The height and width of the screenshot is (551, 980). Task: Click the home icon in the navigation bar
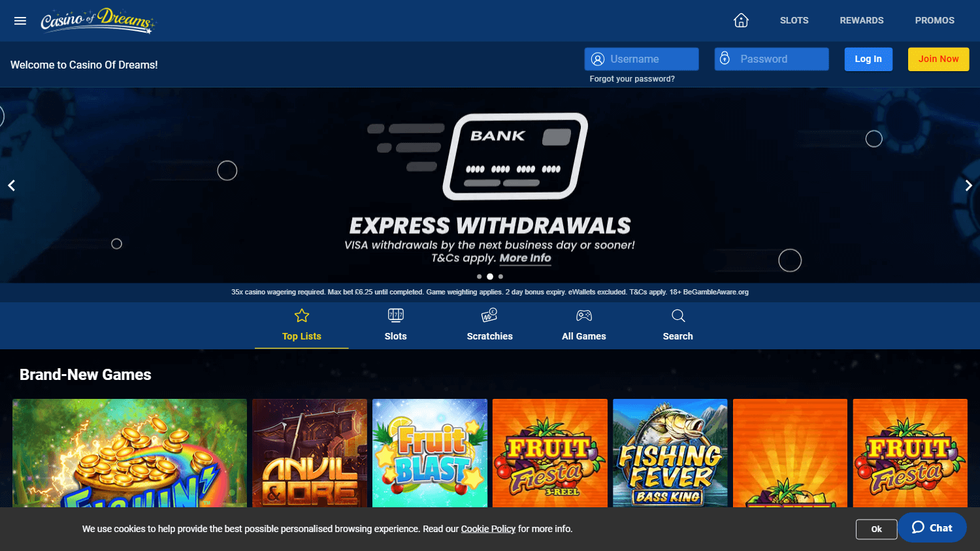tap(741, 20)
